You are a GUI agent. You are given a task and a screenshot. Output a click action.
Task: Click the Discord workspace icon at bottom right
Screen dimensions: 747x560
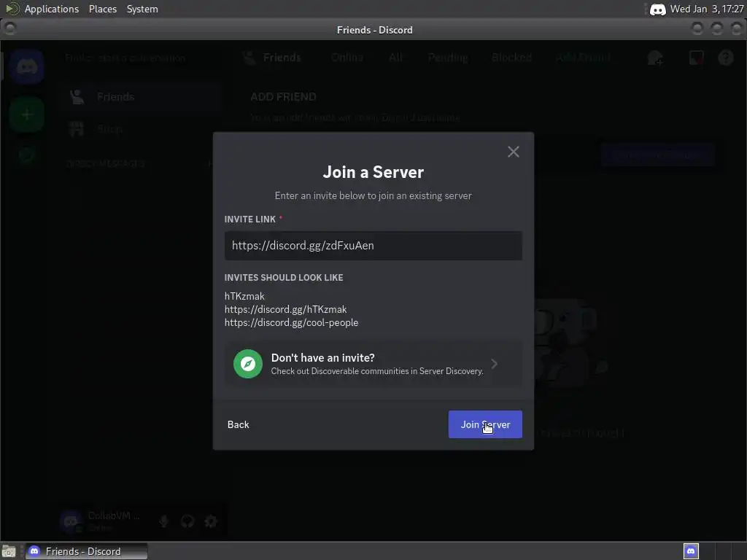tap(691, 551)
